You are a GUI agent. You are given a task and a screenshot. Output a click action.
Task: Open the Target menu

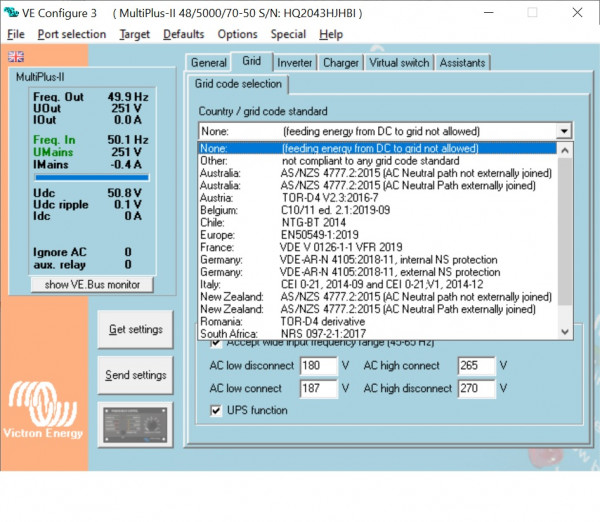135,34
